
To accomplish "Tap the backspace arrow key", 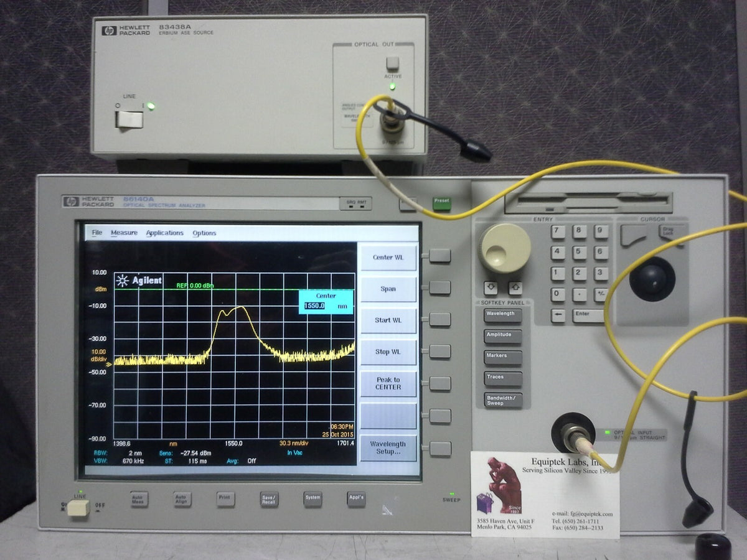I will pyautogui.click(x=558, y=315).
